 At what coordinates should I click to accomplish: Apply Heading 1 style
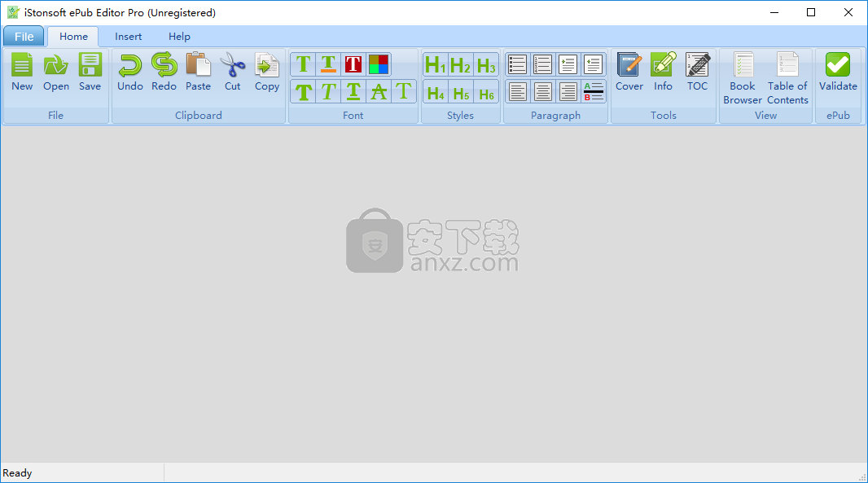[436, 65]
